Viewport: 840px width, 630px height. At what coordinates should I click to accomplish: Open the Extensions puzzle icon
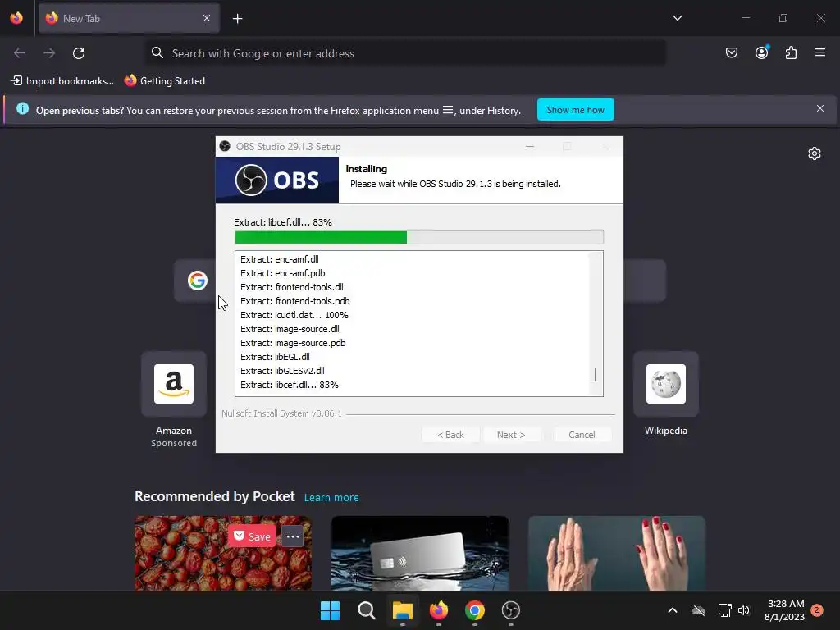pyautogui.click(x=791, y=52)
